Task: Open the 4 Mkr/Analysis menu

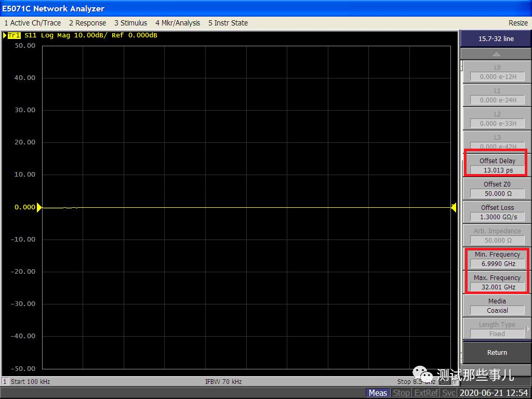Action: click(178, 23)
